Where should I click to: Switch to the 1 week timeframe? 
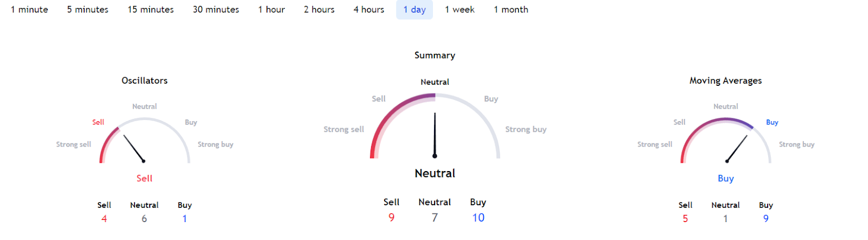coord(459,10)
